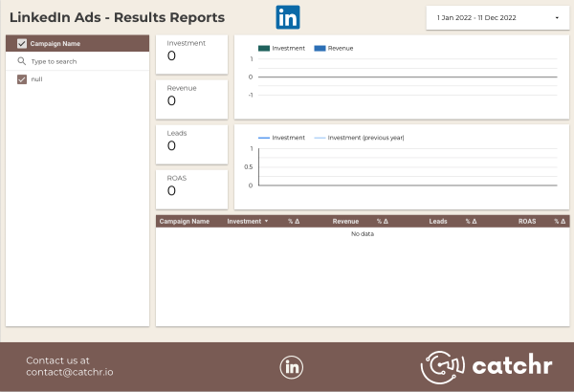Click the LinkedIn Ads - Results Reports title

point(117,17)
